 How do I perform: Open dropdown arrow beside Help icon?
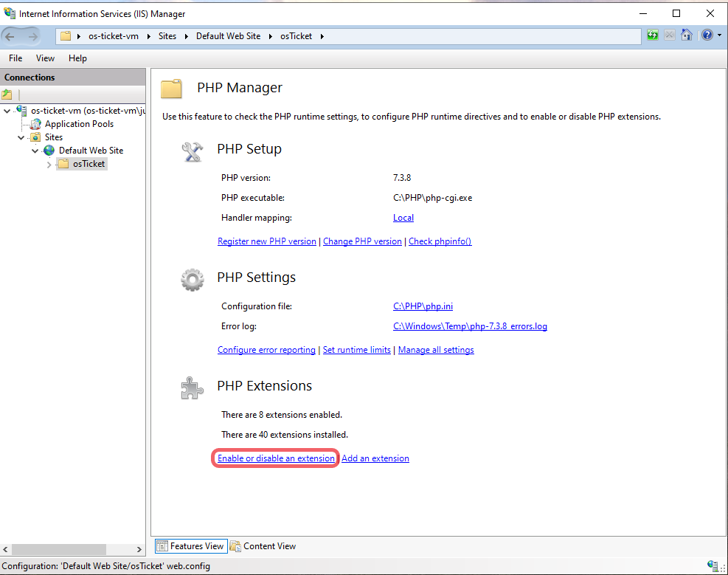click(x=719, y=35)
